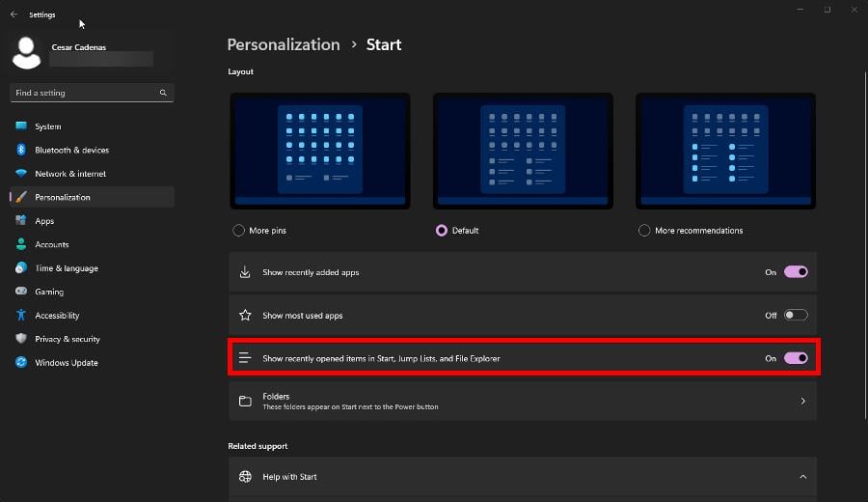Open Folders settings via right chevron
This screenshot has height=502, width=868.
click(x=802, y=401)
